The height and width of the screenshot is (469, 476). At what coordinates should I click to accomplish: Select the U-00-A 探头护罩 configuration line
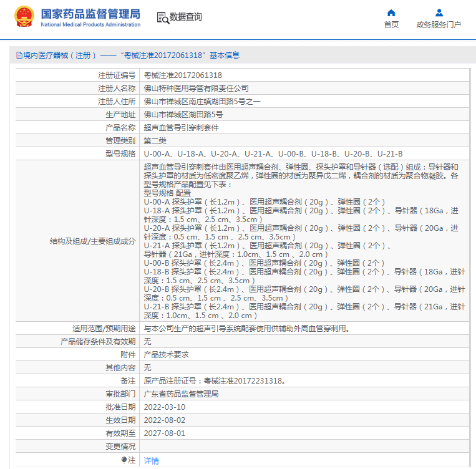click(x=265, y=202)
